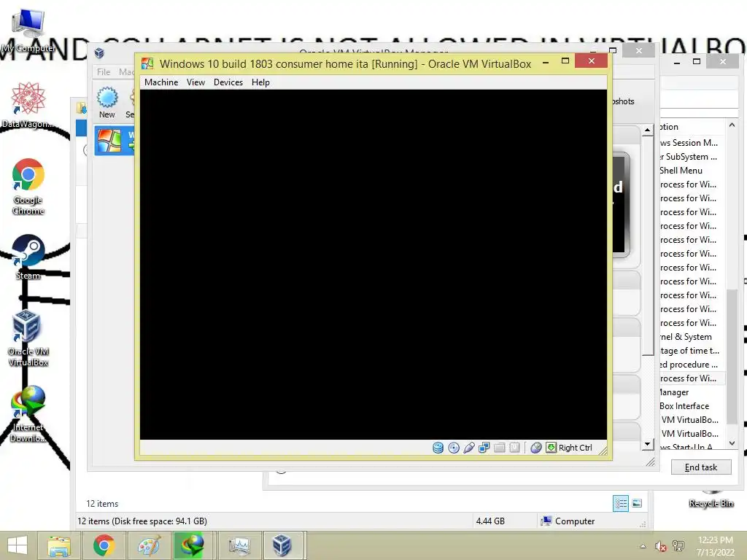The height and width of the screenshot is (560, 747).
Task: Select the Windows VM entry in Manager list
Action: (x=115, y=141)
